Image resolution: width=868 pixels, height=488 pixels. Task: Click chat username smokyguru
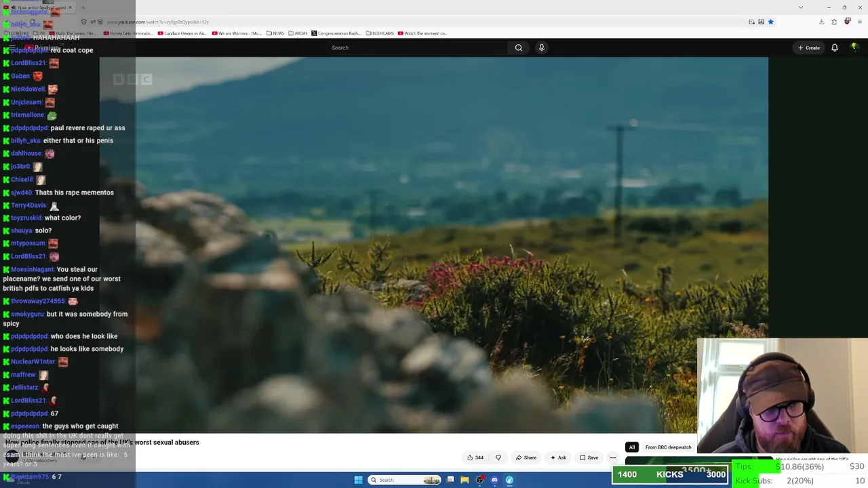pos(27,314)
